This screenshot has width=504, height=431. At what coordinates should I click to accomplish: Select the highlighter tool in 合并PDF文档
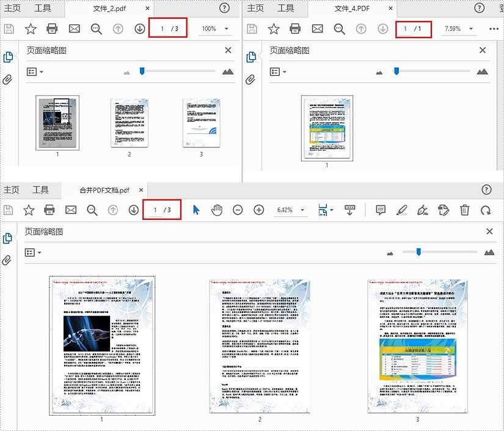[x=402, y=210]
